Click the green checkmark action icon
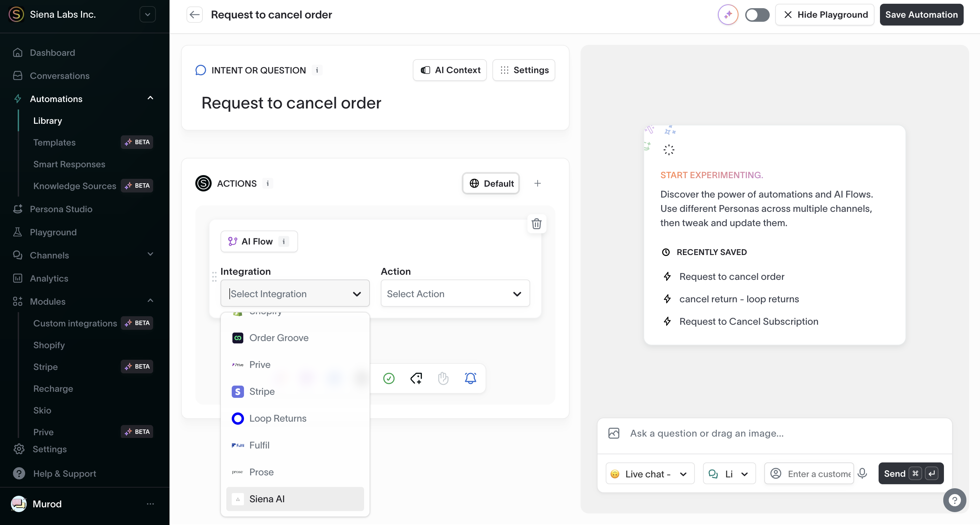The image size is (980, 525). 389,379
